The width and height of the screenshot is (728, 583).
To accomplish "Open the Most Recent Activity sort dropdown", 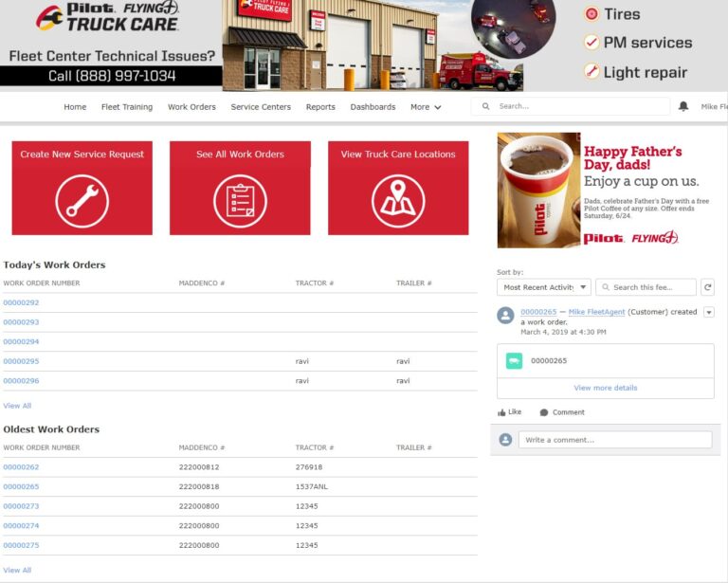I will point(543,287).
